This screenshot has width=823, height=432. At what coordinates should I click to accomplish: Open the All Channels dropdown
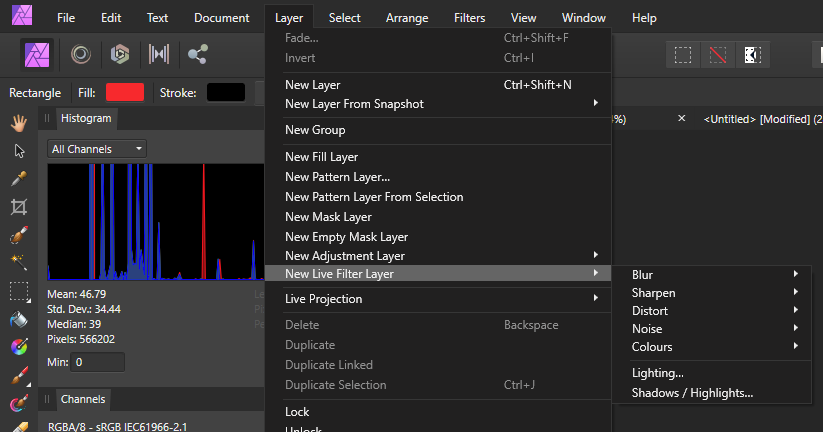tap(97, 149)
